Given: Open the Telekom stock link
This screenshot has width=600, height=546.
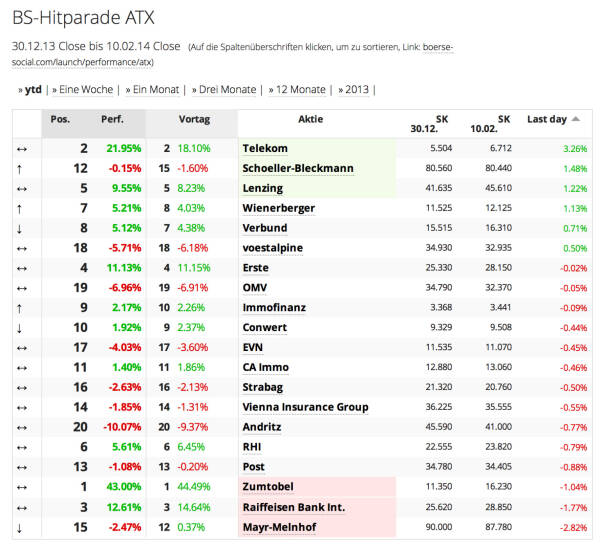Looking at the screenshot, I should click(265, 148).
